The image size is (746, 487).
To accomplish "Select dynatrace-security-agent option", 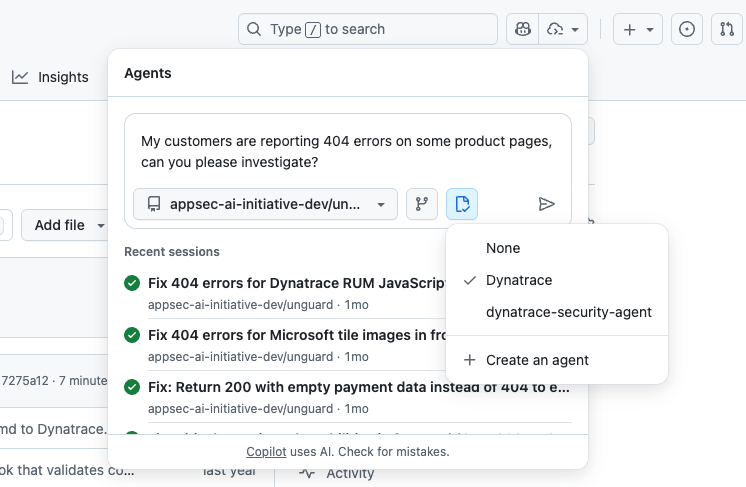I will click(557, 312).
